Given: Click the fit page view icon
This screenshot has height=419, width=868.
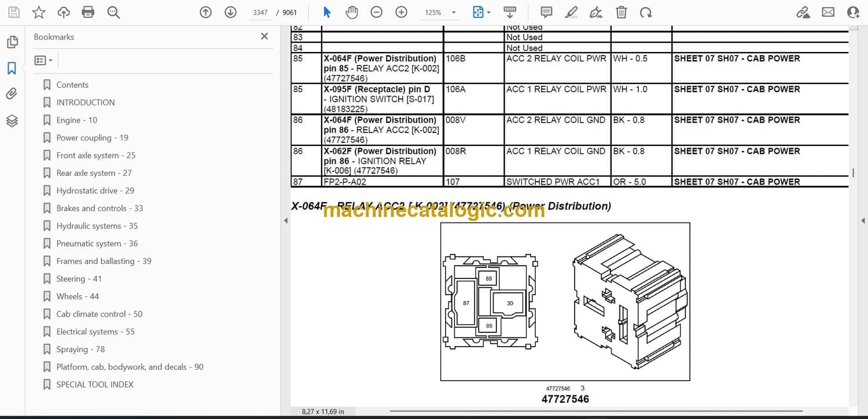Looking at the screenshot, I should (477, 12).
